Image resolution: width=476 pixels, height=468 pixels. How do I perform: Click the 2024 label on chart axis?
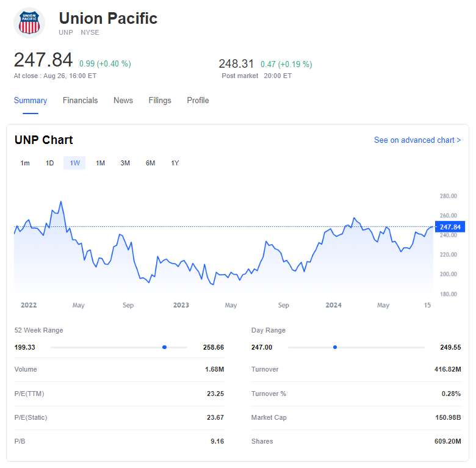coord(333,305)
